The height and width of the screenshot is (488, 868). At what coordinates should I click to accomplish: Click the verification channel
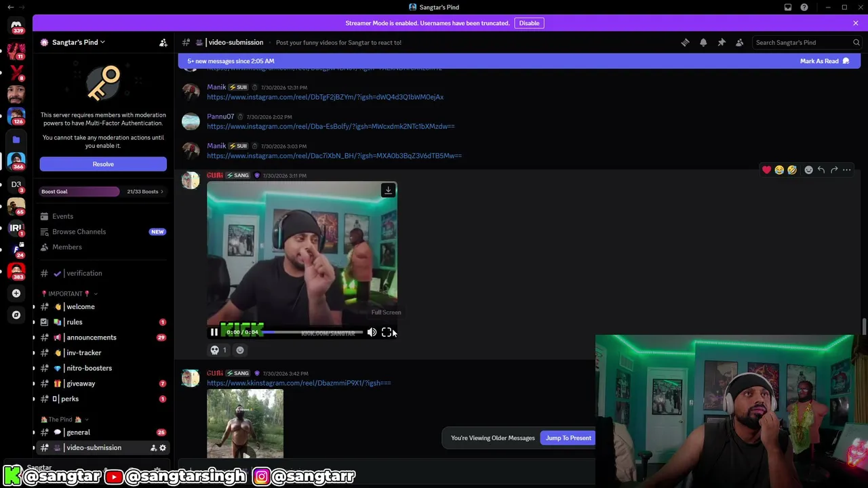pyautogui.click(x=102, y=273)
